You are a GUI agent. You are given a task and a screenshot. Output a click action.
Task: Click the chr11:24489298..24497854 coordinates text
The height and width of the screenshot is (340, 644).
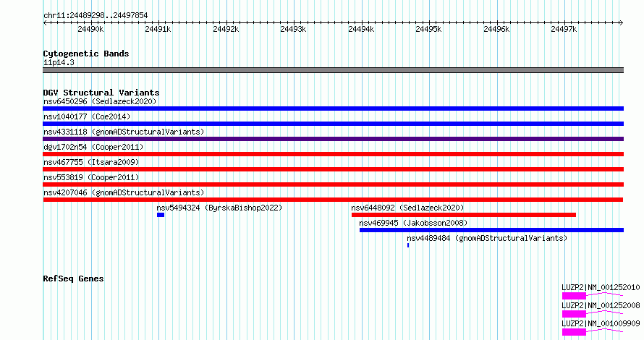[x=96, y=15]
